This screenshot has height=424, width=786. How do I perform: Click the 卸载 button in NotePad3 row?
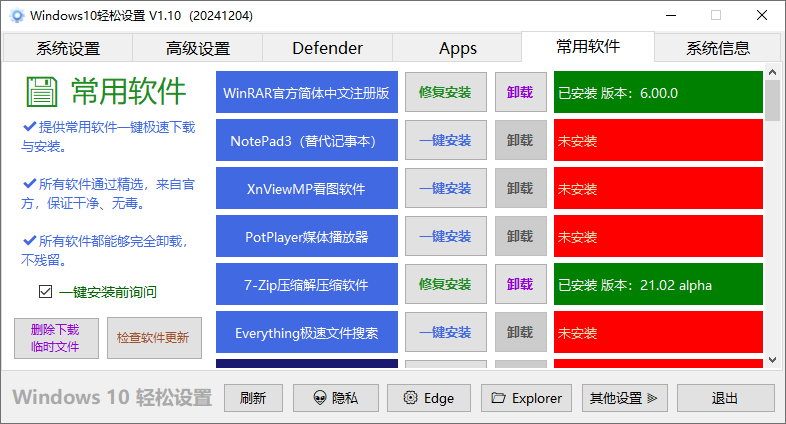pos(521,140)
